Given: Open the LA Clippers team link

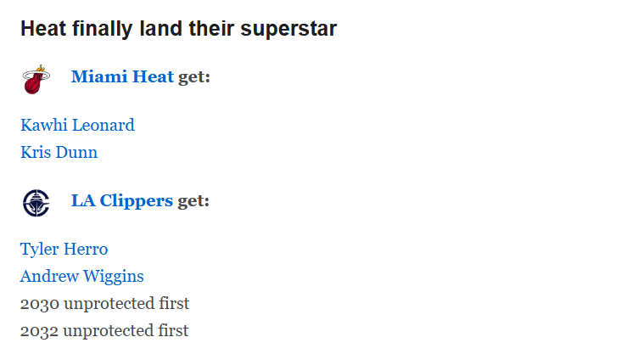Looking at the screenshot, I should tap(122, 200).
